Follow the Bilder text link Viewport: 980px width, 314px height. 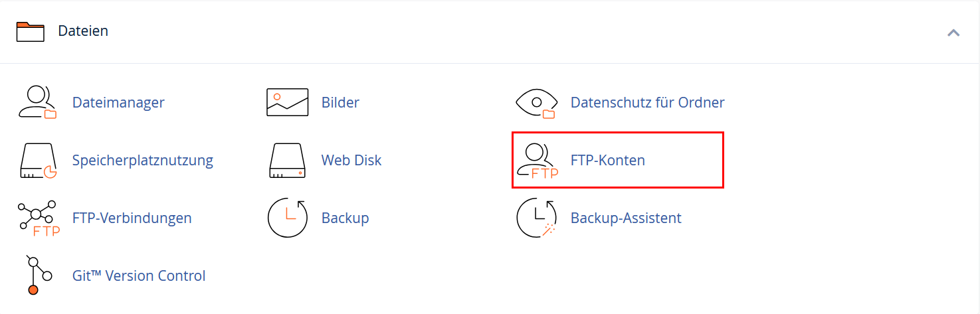click(340, 103)
